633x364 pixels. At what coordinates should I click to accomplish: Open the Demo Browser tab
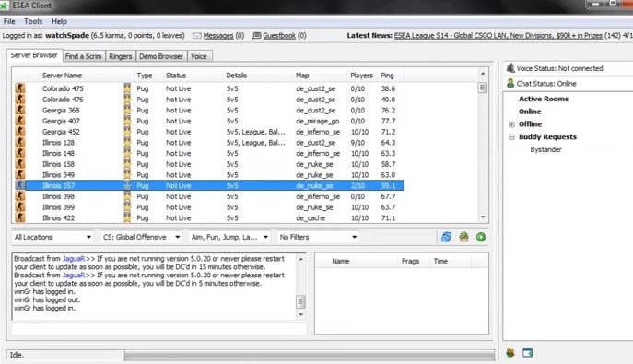coord(161,56)
